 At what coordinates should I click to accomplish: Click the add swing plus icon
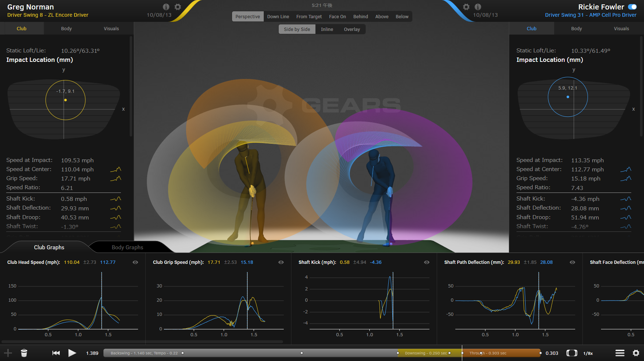tap(8, 353)
